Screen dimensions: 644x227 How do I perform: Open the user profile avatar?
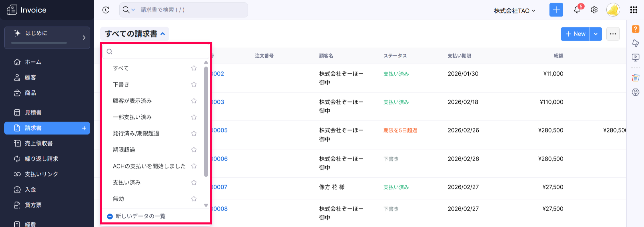tap(613, 10)
